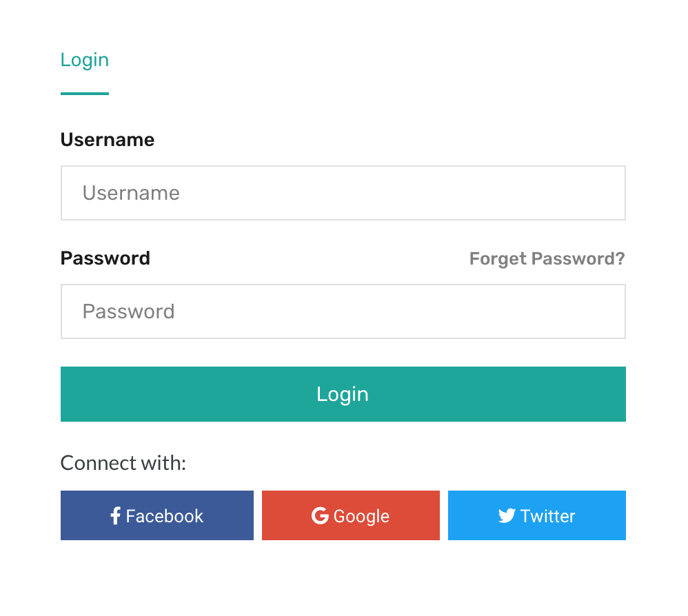
Task: Click the word Twitter in social button
Action: (547, 516)
